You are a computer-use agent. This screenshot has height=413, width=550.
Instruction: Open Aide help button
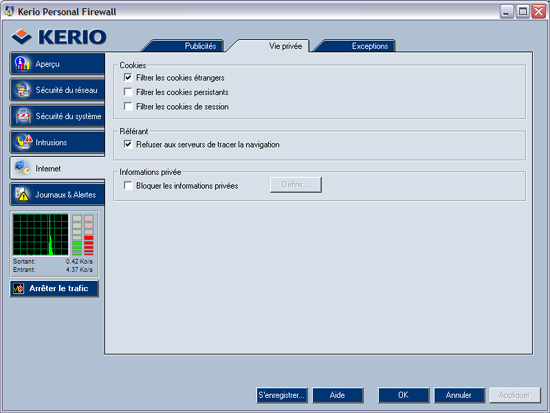coord(337,395)
